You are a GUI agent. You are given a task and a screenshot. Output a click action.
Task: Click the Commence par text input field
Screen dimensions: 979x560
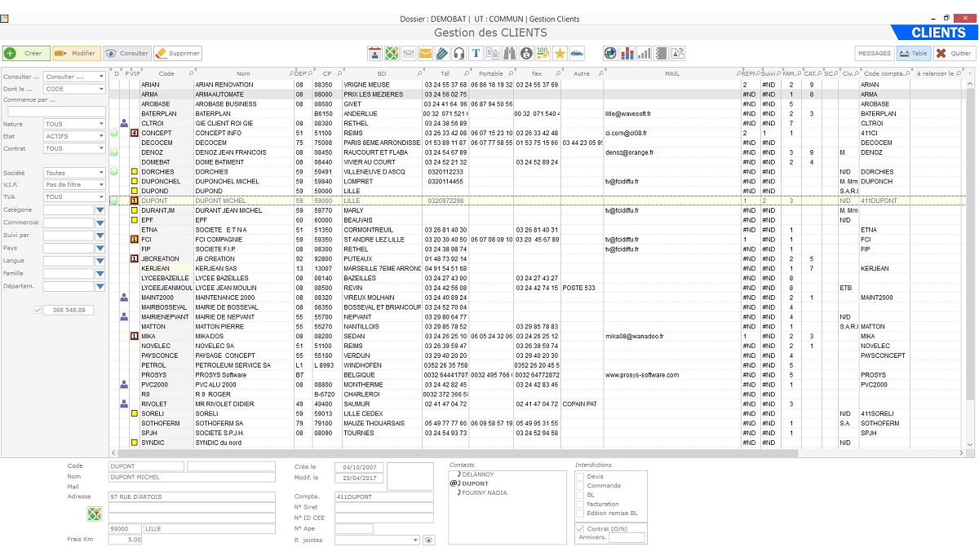[x=56, y=112]
